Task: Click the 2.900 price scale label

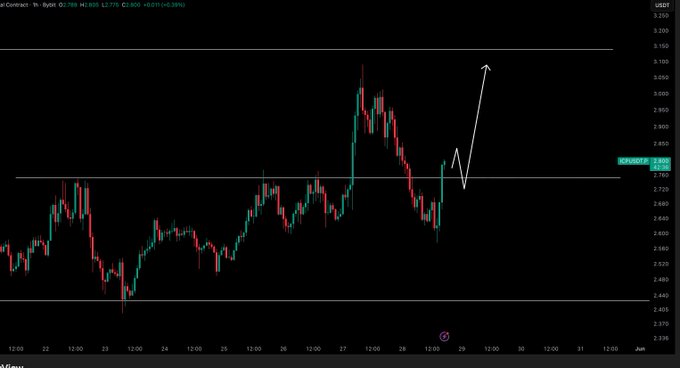Action: point(660,127)
